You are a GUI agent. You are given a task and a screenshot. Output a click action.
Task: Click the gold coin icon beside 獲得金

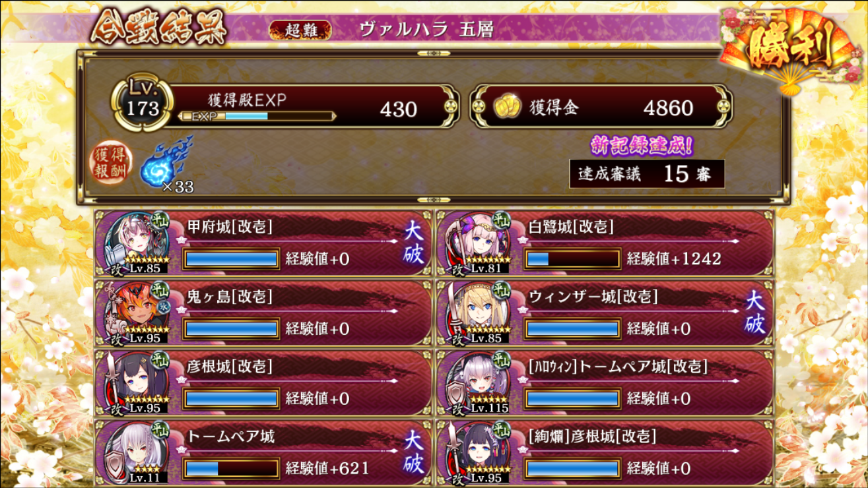[506, 107]
